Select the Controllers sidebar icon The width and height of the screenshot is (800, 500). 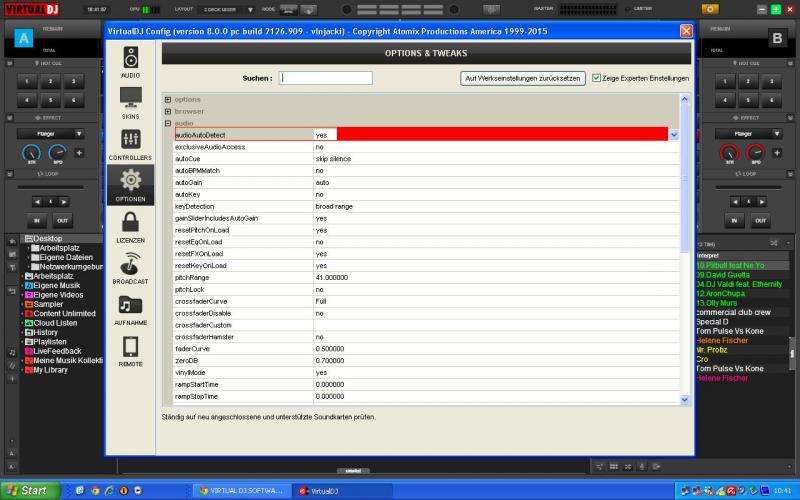130,143
